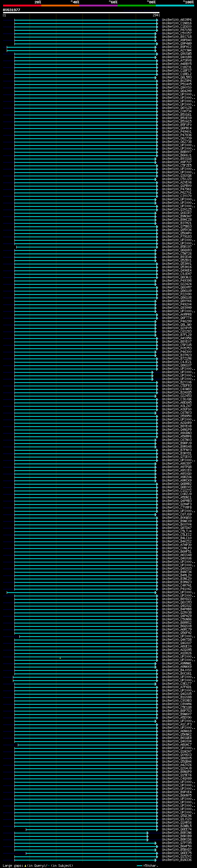Select hit label UniRef100_B6AF50
197x868 pixels.
[176, 846]
